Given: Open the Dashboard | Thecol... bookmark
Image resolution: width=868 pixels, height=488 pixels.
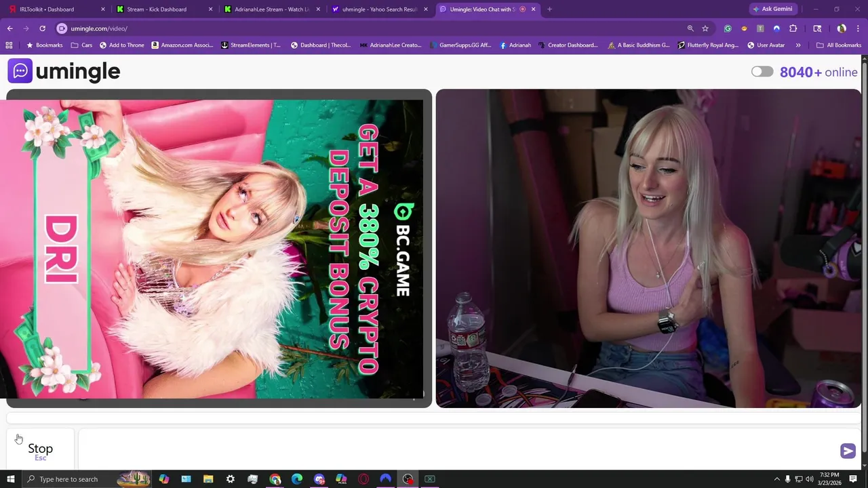Looking at the screenshot, I should 321,45.
